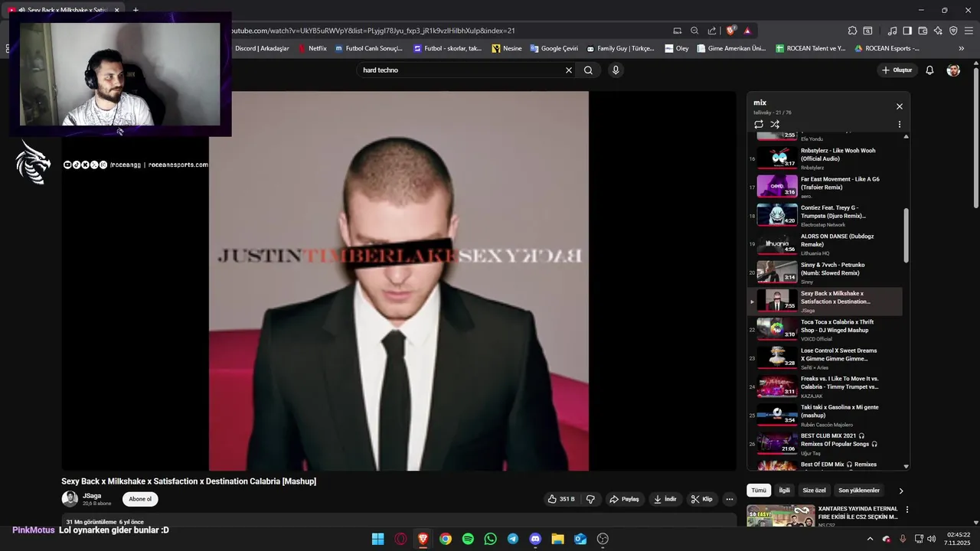The height and width of the screenshot is (551, 980).
Task: Toggle the browser sidebar panel icon
Action: tap(907, 31)
